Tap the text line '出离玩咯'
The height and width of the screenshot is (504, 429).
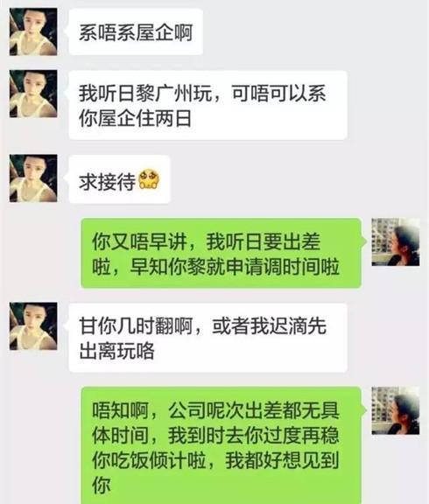click(x=116, y=351)
